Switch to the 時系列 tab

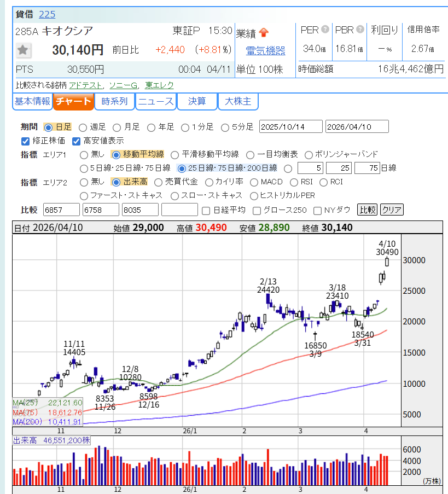114,101
